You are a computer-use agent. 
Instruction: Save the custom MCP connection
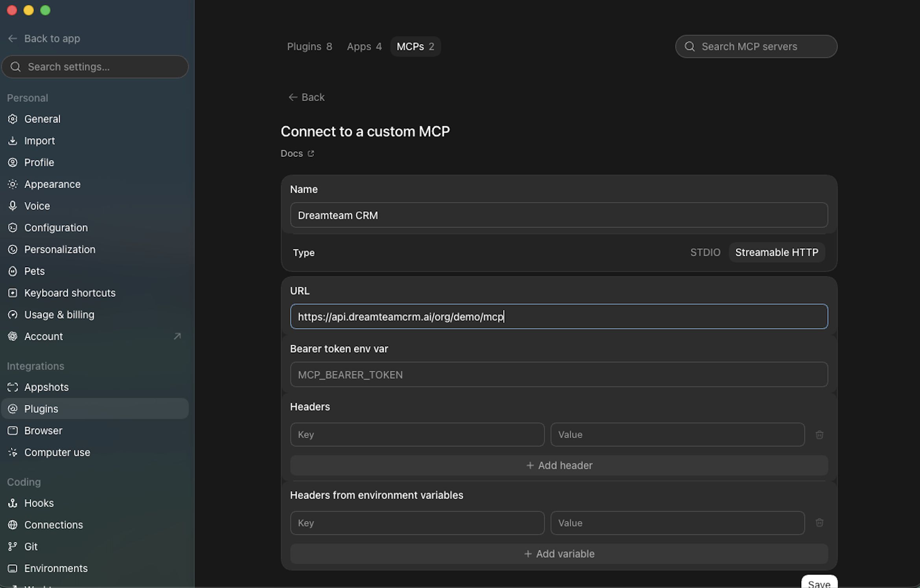point(819,582)
